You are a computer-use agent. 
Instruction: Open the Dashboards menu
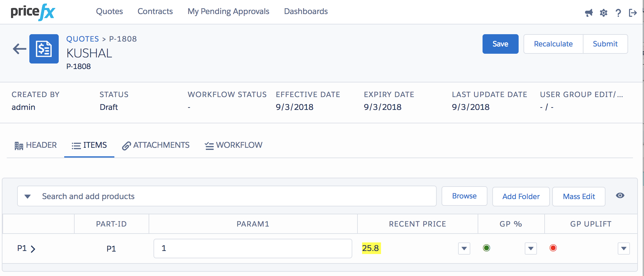[x=306, y=12]
